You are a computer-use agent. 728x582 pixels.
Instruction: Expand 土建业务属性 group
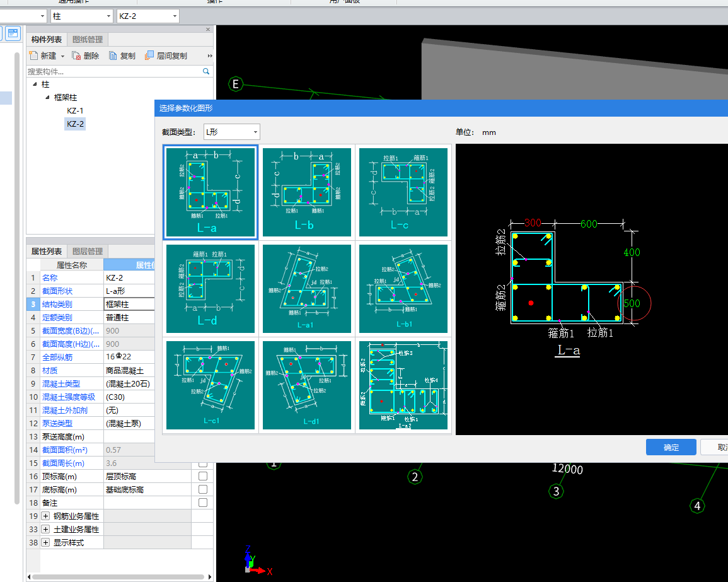pyautogui.click(x=45, y=529)
